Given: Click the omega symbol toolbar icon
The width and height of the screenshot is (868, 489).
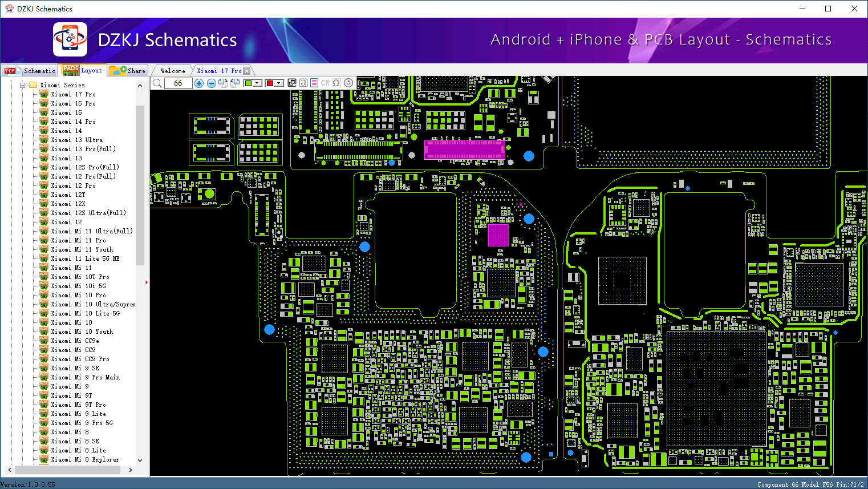Looking at the screenshot, I should click(x=336, y=83).
